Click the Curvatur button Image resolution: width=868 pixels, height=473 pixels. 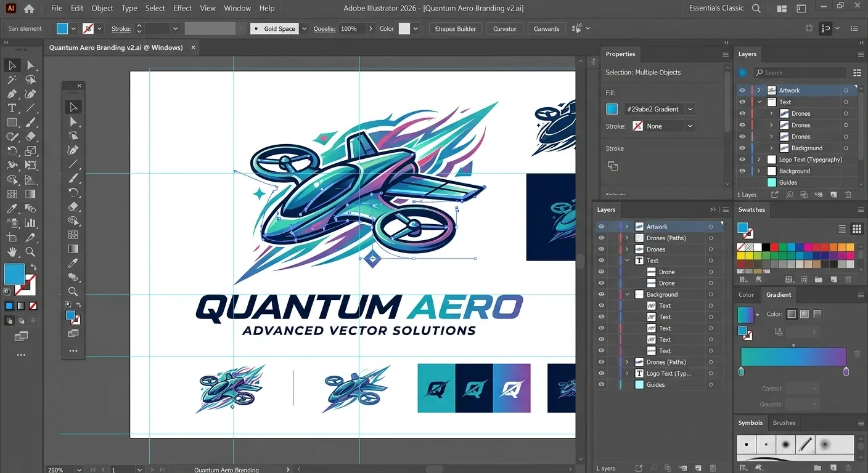point(505,29)
